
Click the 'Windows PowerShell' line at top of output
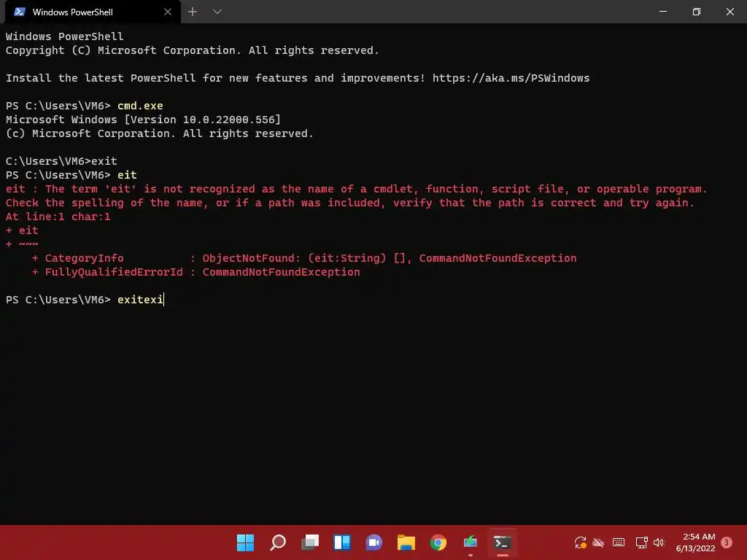pos(64,36)
